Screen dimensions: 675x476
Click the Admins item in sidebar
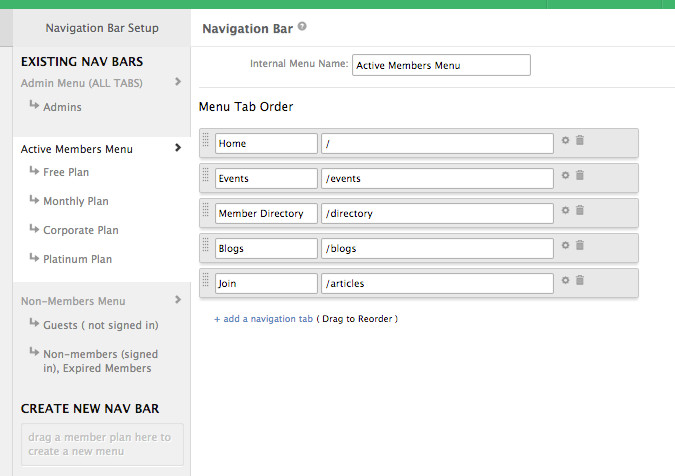62,107
